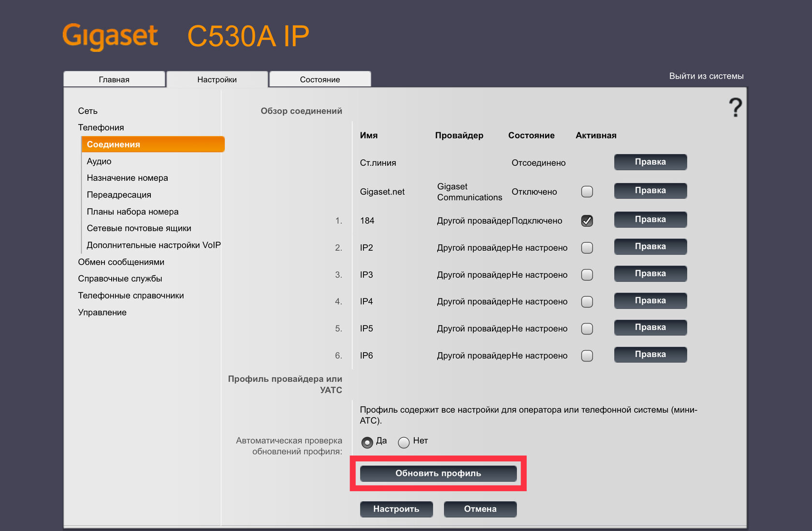Viewport: 812px width, 531px height.
Task: Open the Состояние tab
Action: pyautogui.click(x=320, y=80)
